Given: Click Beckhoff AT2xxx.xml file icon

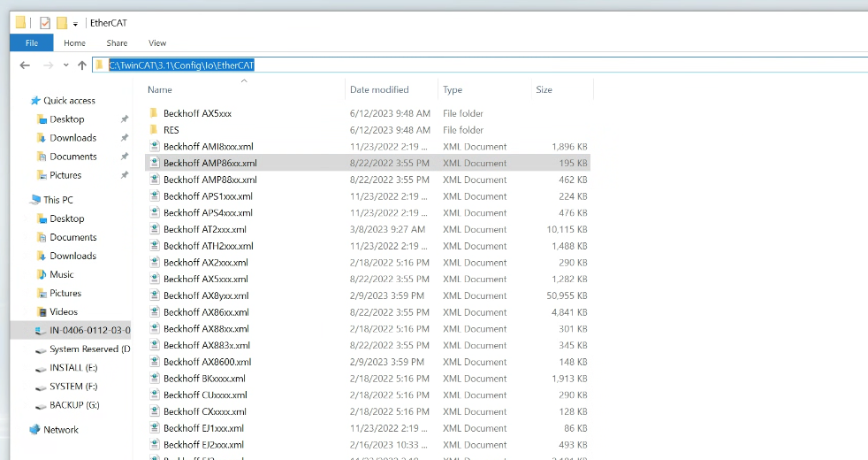Looking at the screenshot, I should pos(155,229).
